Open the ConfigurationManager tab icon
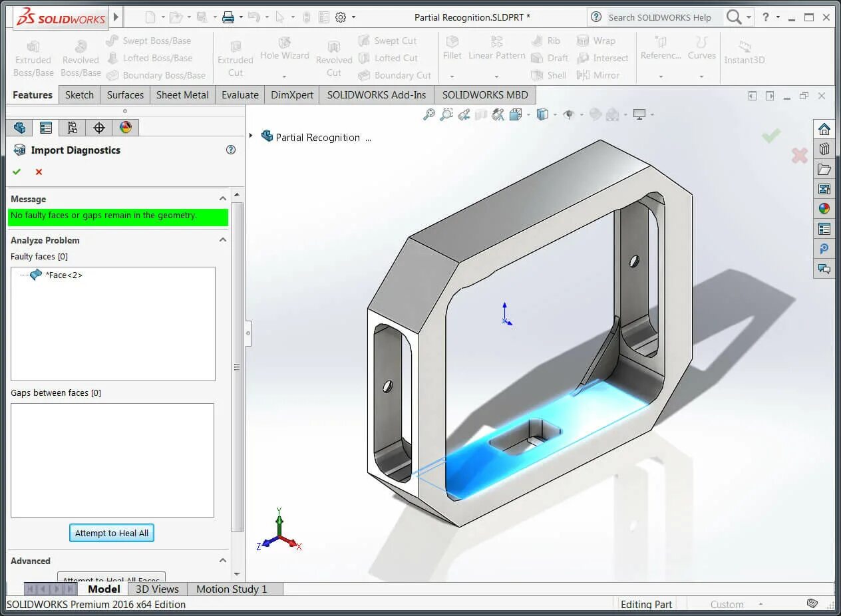The height and width of the screenshot is (616, 841). pyautogui.click(x=73, y=127)
